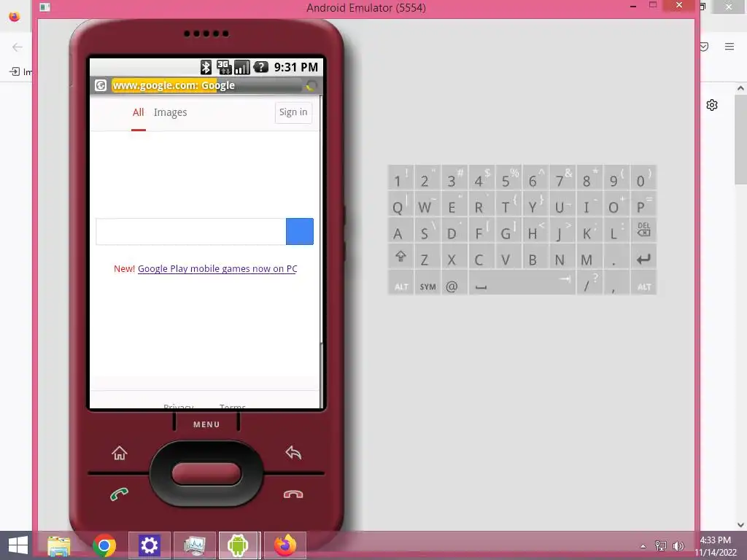Screen dimensions: 747x560
Task: Click the emulator keyboard Shift key
Action: pos(400,257)
